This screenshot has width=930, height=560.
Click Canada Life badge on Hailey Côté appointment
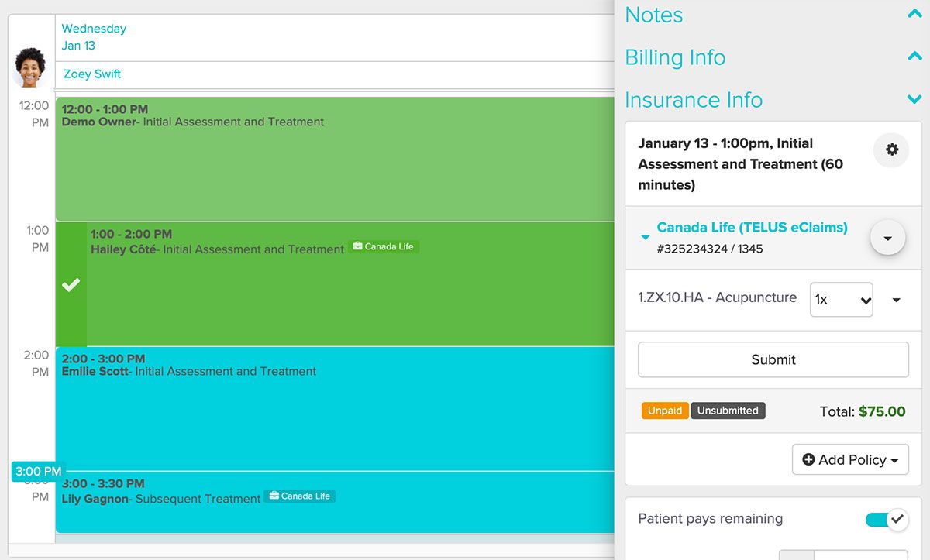pyautogui.click(x=384, y=246)
